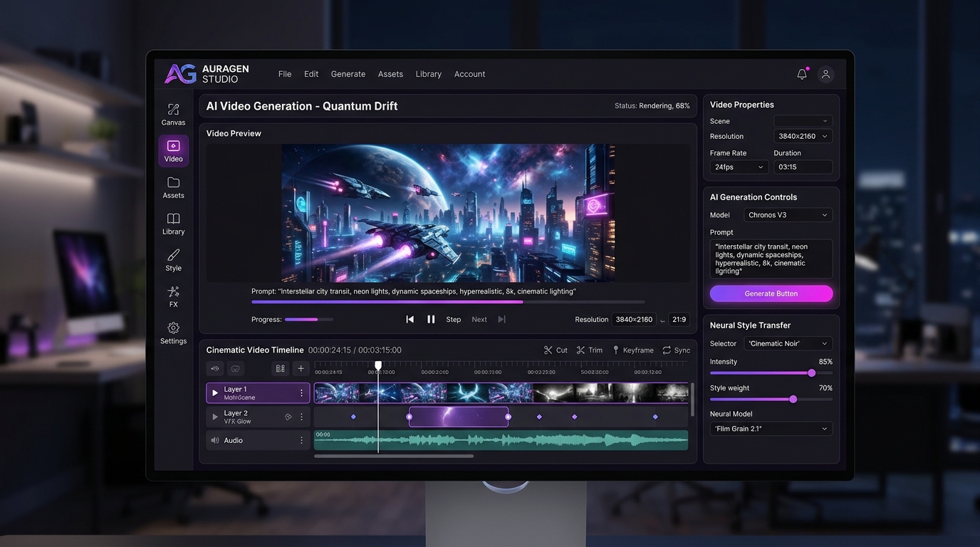
Task: Open the Canvas panel in the sidebar
Action: 173,114
